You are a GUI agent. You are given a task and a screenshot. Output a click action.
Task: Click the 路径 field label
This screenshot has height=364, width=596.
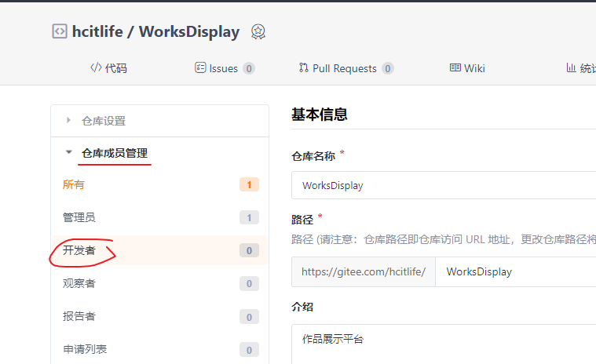pyautogui.click(x=302, y=220)
